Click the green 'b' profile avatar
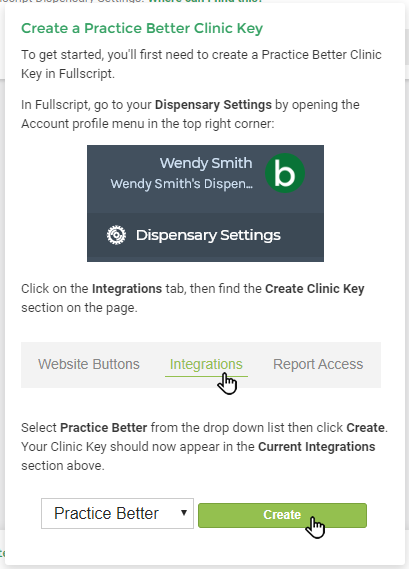 [285, 173]
